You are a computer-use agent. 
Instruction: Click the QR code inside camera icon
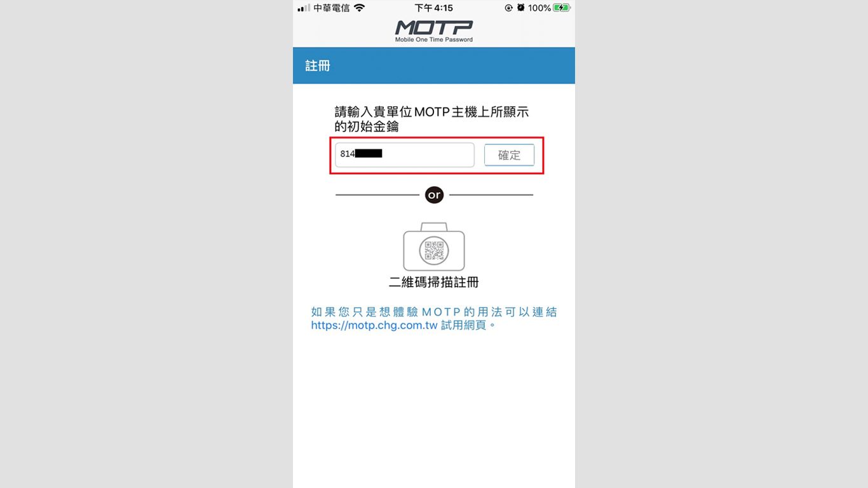(434, 252)
